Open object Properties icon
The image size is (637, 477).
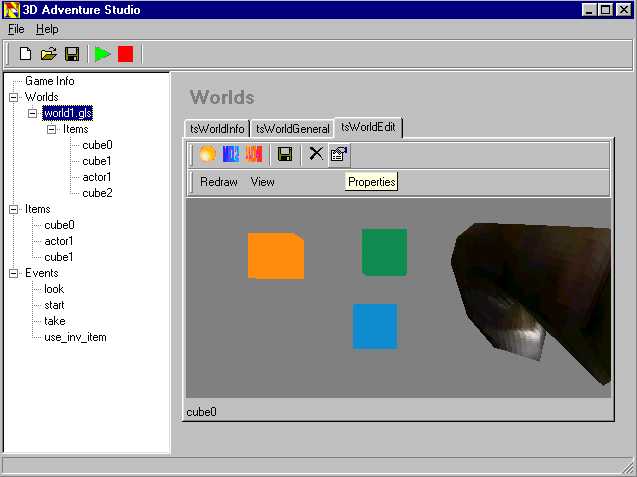[x=338, y=154]
